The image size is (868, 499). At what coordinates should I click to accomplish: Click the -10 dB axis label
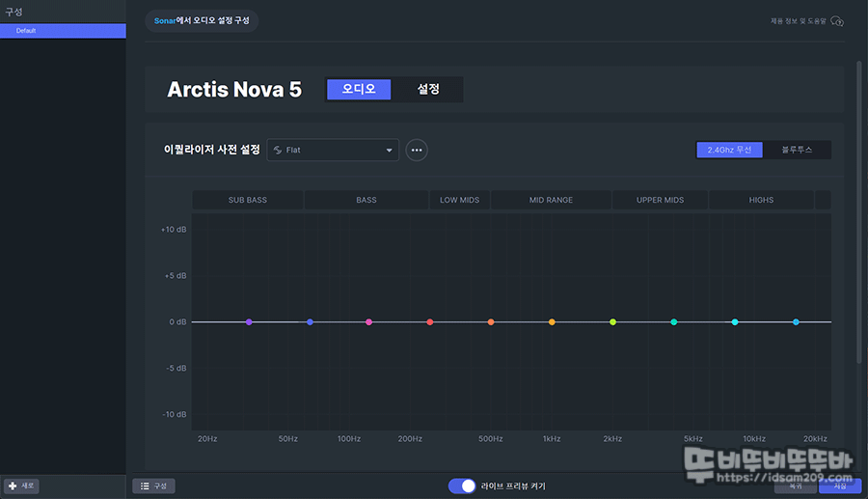175,414
